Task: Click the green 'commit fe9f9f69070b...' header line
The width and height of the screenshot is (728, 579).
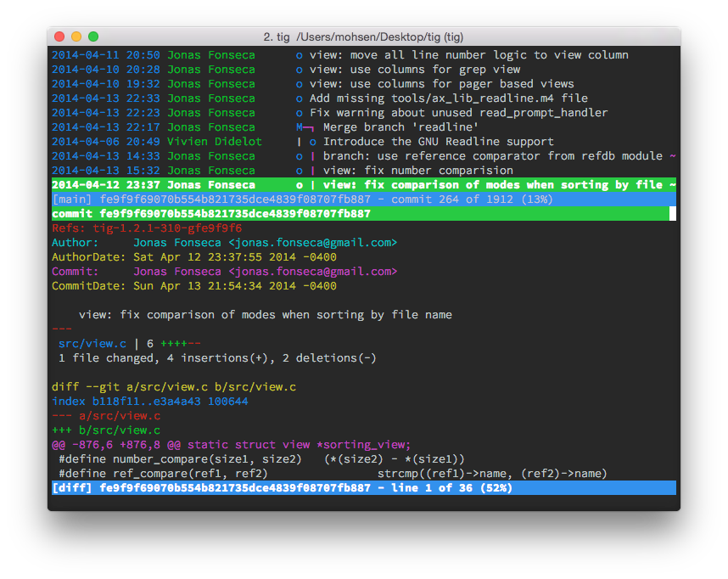Action: click(x=364, y=213)
